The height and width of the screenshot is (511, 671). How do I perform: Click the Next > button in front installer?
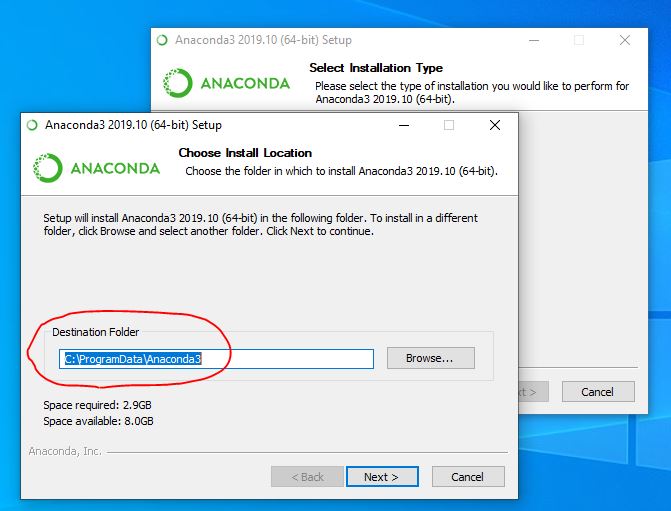click(382, 476)
